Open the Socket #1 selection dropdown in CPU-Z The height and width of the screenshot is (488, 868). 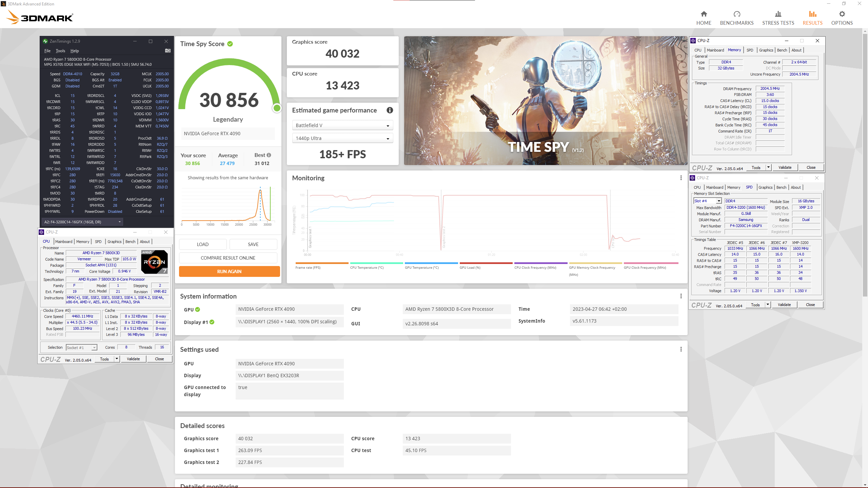click(81, 347)
